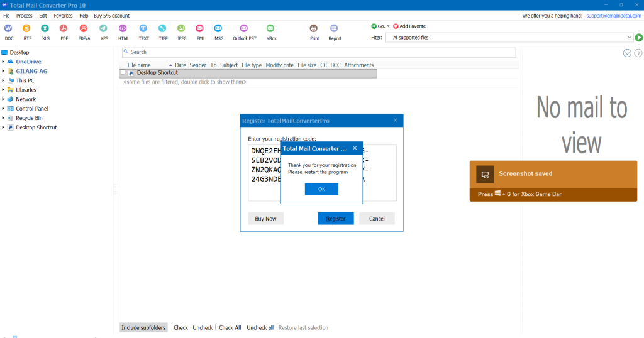
Task: Click the Buy Now button
Action: [x=266, y=219]
